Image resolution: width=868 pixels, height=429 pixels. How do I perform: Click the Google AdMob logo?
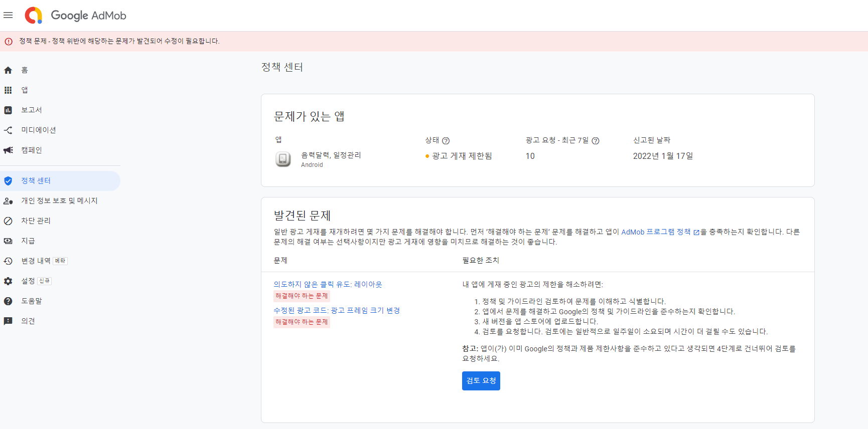[75, 16]
